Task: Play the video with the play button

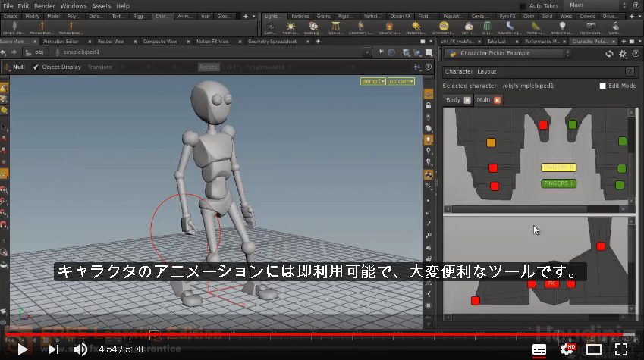Action: point(22,349)
